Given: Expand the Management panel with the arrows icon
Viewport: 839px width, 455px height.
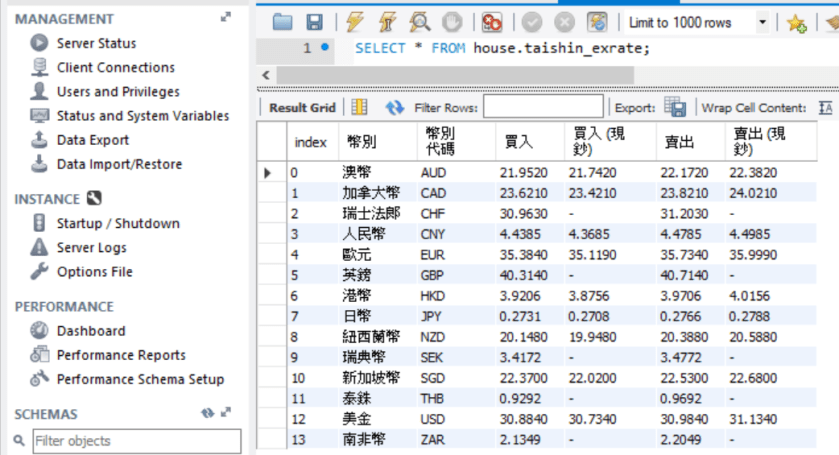Looking at the screenshot, I should [x=227, y=18].
